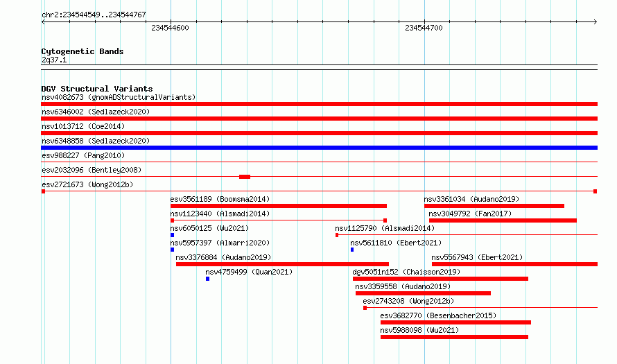This screenshot has width=617, height=364.
Task: Click the nsv1125790 red start marker square
Action: [337, 235]
